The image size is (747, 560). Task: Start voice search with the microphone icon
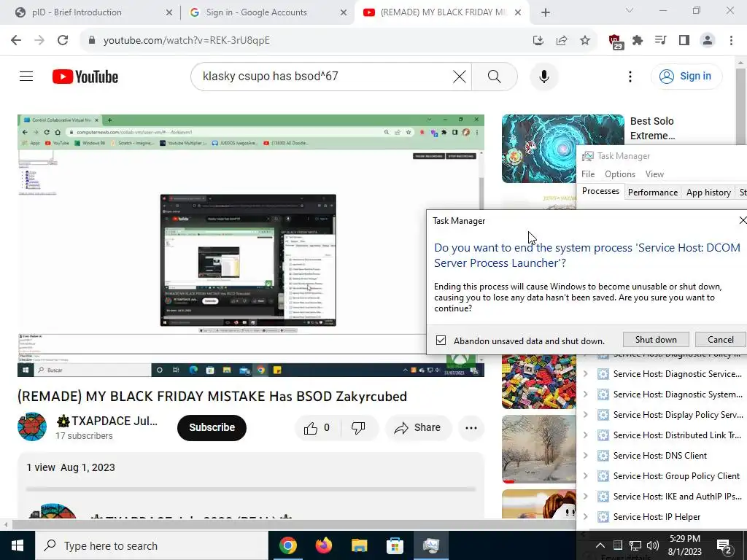[543, 76]
